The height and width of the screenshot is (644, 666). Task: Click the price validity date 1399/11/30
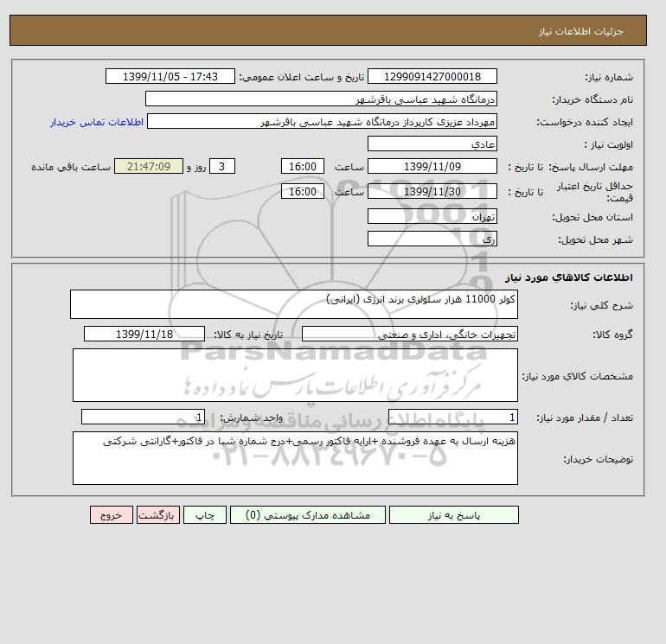(x=432, y=191)
